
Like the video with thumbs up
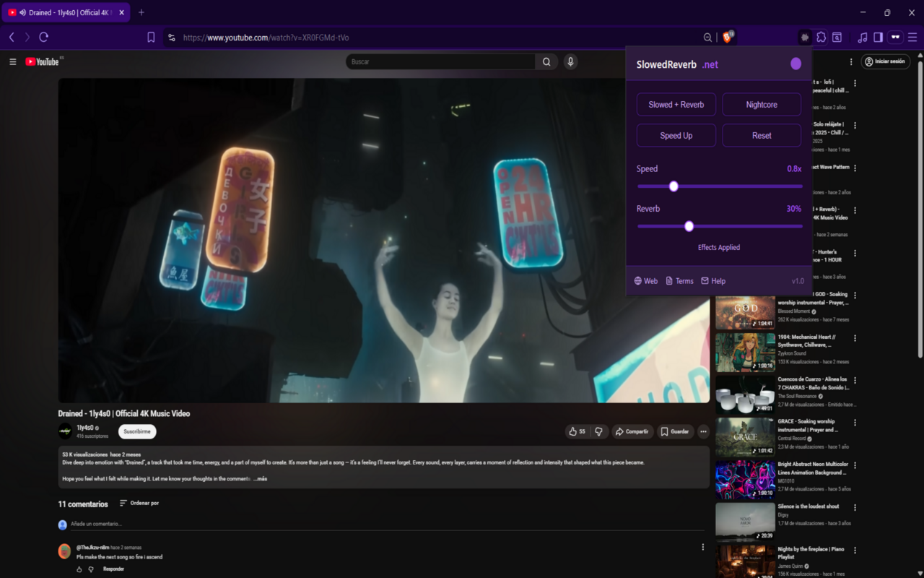[577, 431]
